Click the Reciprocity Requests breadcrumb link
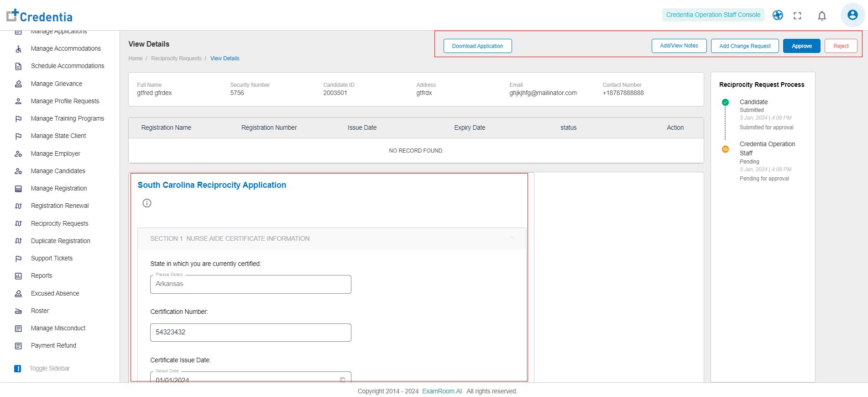The width and height of the screenshot is (868, 397). pos(176,58)
